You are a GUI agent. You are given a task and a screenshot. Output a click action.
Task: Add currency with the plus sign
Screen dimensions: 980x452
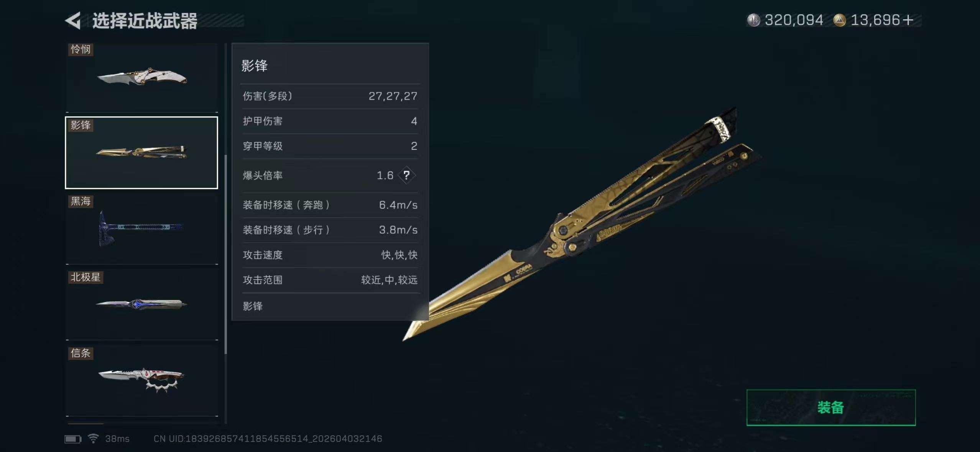908,20
